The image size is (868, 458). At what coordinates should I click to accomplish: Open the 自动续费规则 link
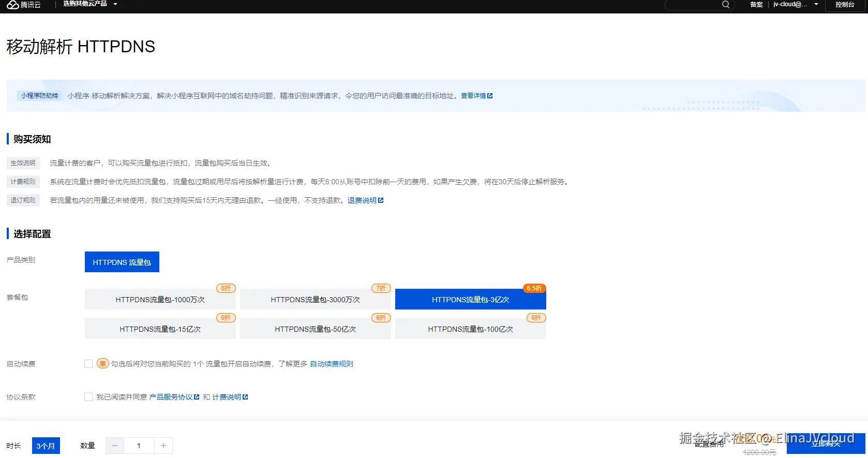coord(332,364)
